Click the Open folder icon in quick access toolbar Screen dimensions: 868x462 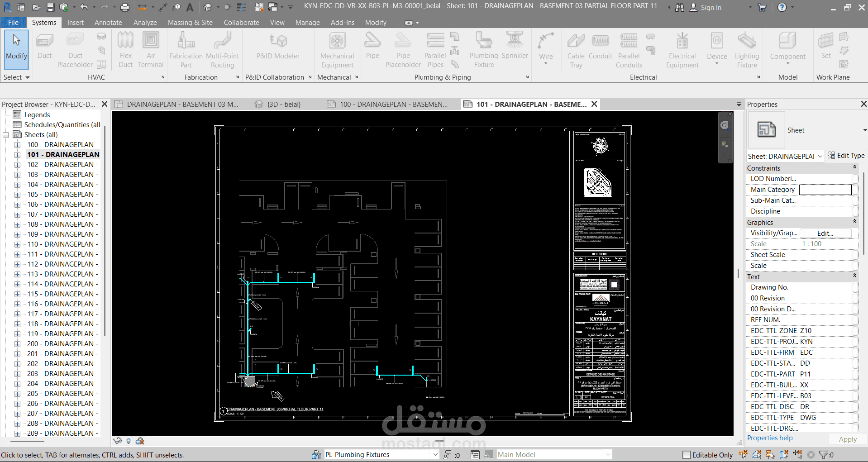(37, 7)
